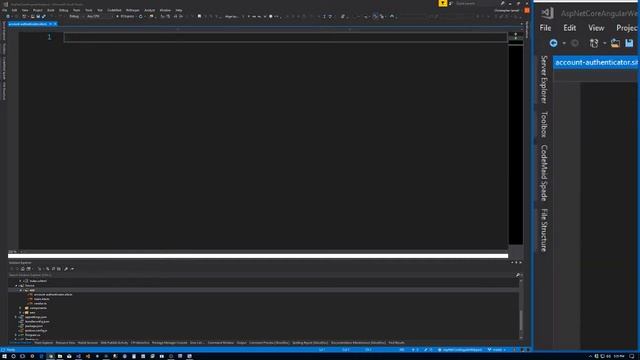Screen dimensions: 640x360
Task: Click master branch in status bar
Action: point(496,350)
